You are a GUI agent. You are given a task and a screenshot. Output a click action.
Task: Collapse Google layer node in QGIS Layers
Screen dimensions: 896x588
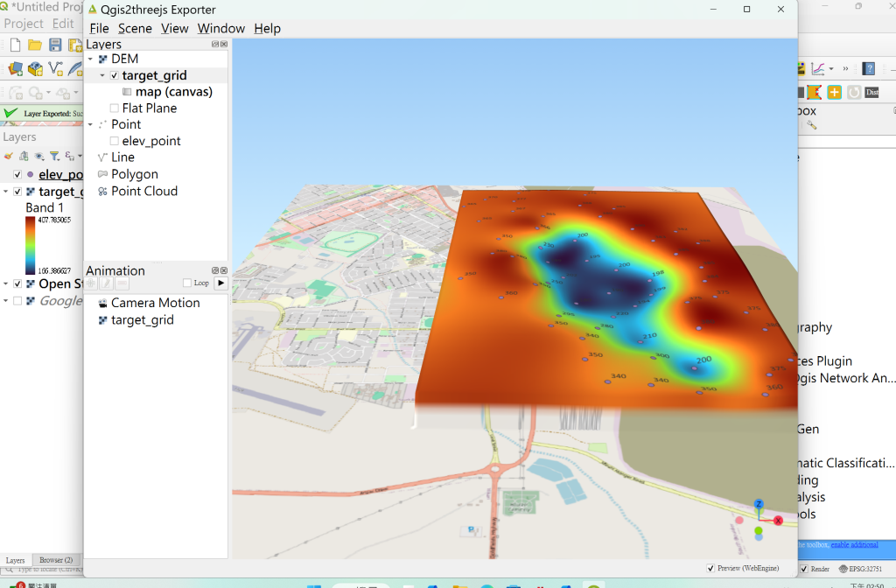tap(6, 301)
